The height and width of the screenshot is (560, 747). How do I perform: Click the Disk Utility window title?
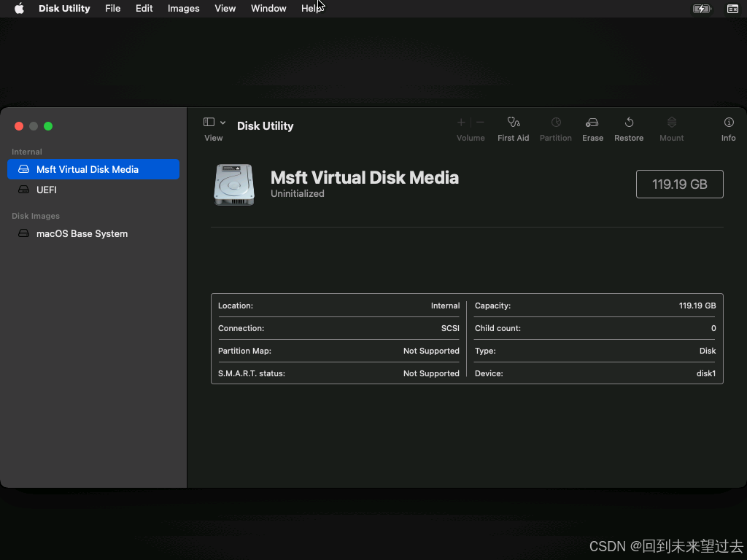(266, 126)
